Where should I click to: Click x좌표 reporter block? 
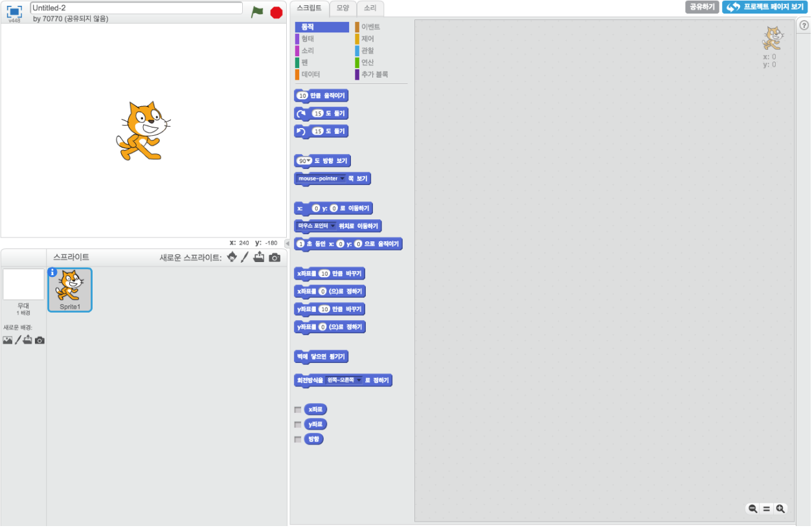click(x=315, y=410)
